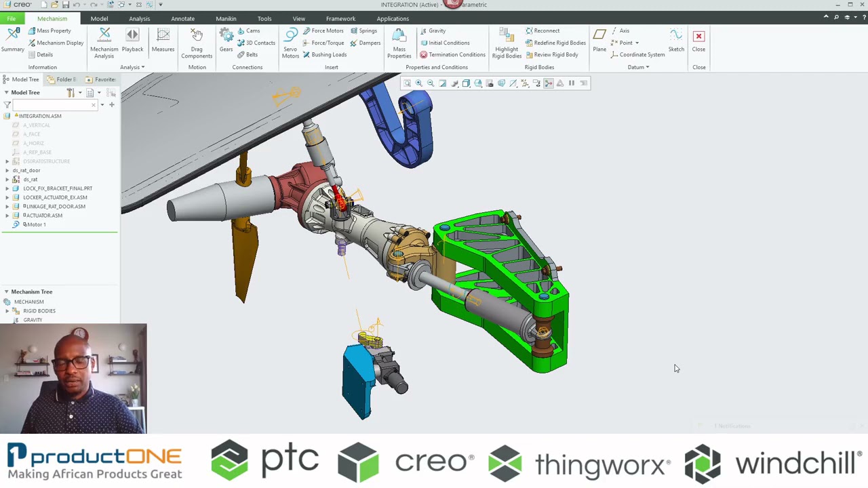Screen dimensions: 868x488
Task: Open Initial Conditions
Action: (x=444, y=43)
